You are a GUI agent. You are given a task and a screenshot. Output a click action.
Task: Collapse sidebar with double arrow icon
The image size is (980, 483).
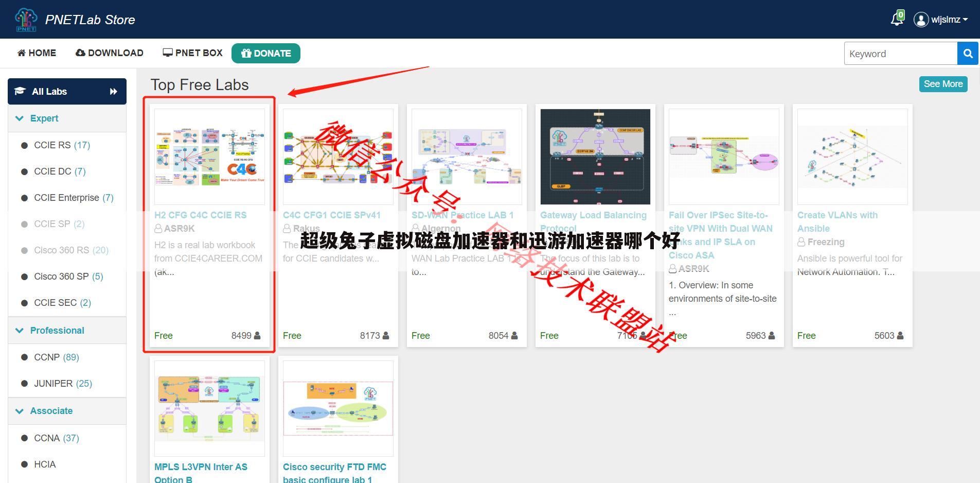[x=114, y=92]
